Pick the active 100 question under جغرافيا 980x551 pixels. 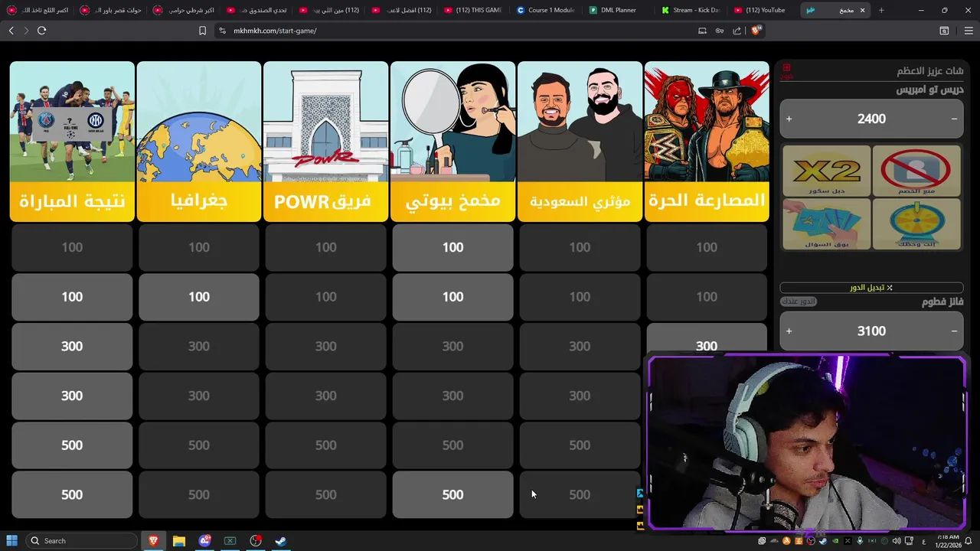pyautogui.click(x=199, y=297)
